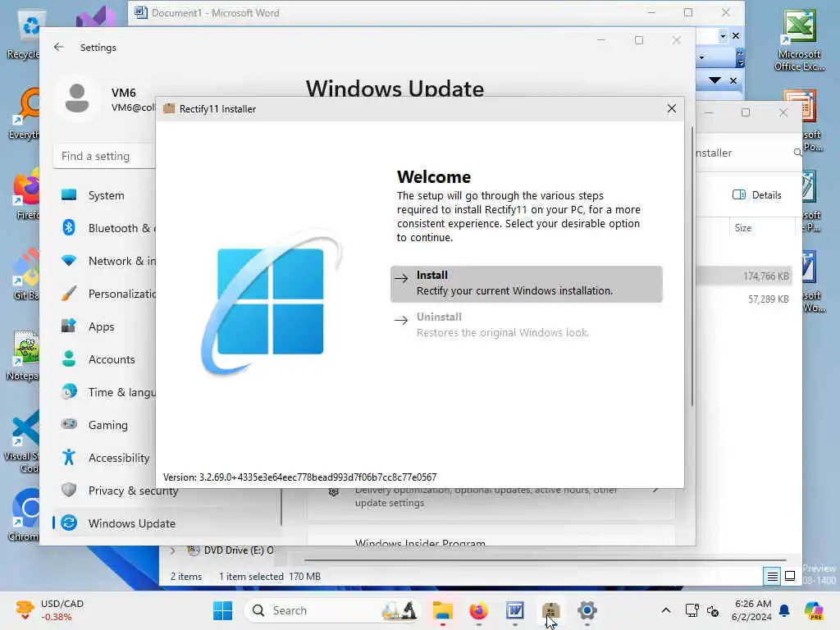The width and height of the screenshot is (840, 630).
Task: Open Gaming settings category
Action: coord(105,425)
